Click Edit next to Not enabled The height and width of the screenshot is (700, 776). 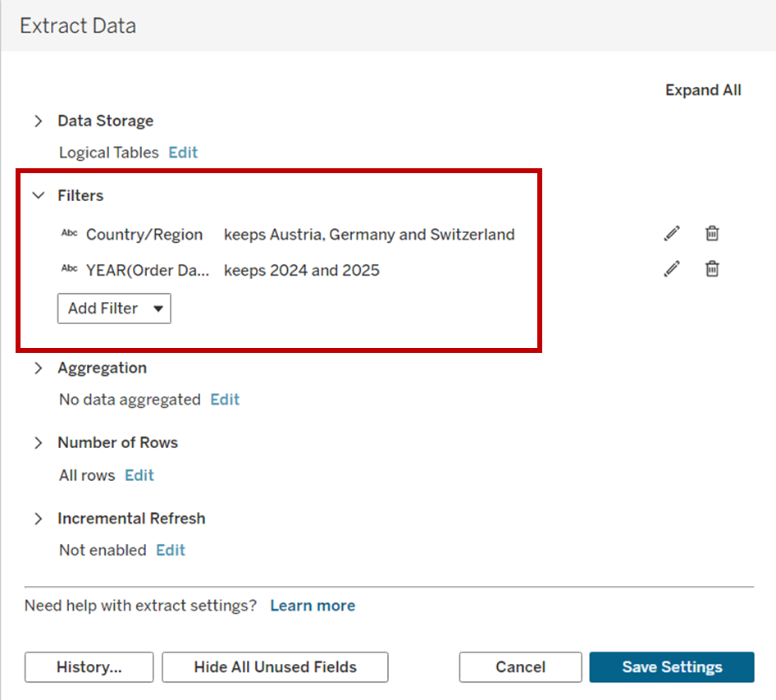[171, 550]
